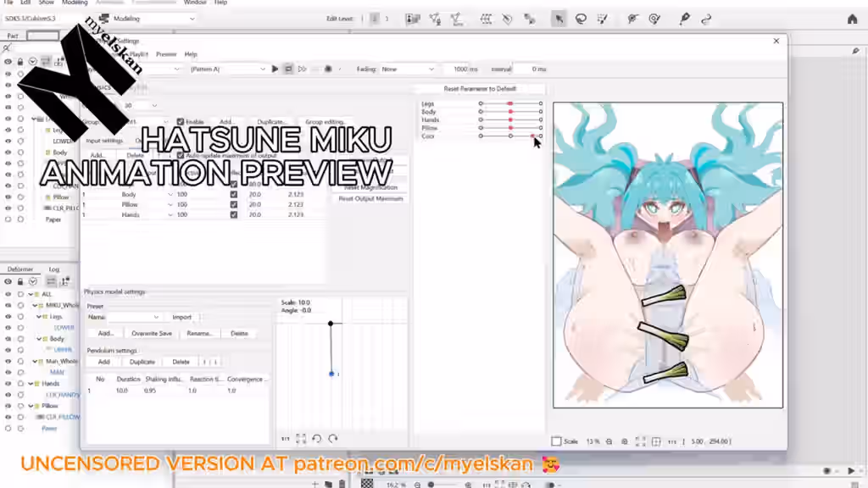
Task: Play the physics preview animation
Action: pos(275,69)
